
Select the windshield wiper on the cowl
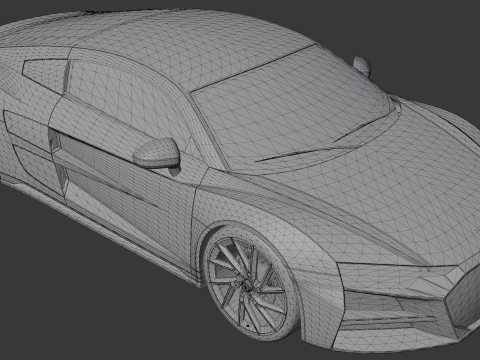[x=307, y=153]
